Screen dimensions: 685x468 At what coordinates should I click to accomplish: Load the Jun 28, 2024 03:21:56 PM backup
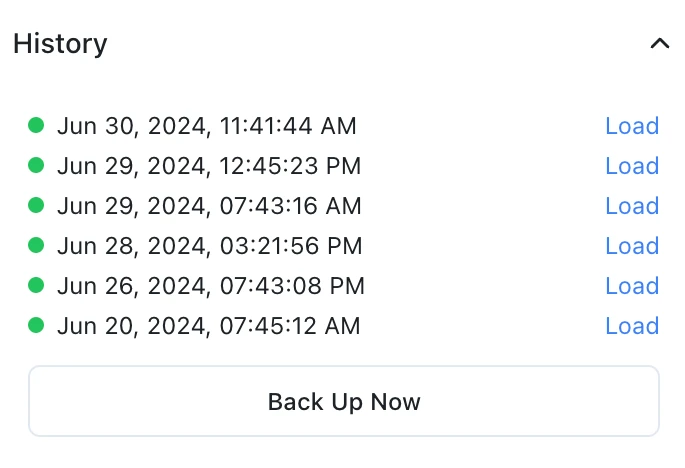click(x=631, y=246)
